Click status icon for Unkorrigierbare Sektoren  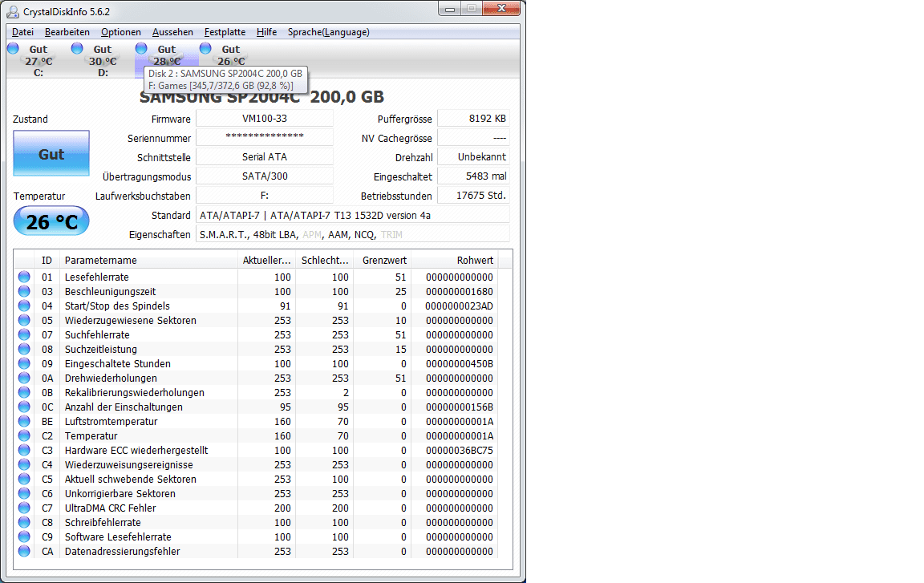click(x=24, y=493)
